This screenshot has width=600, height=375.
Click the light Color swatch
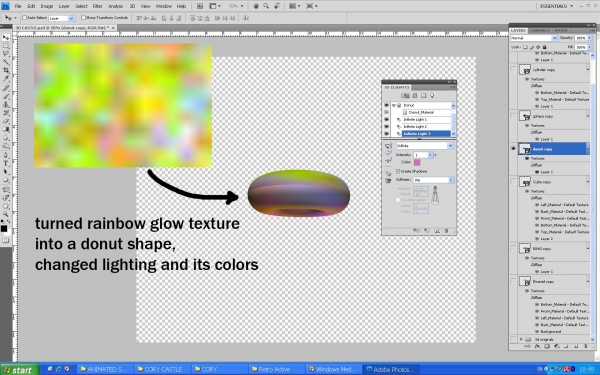click(417, 163)
